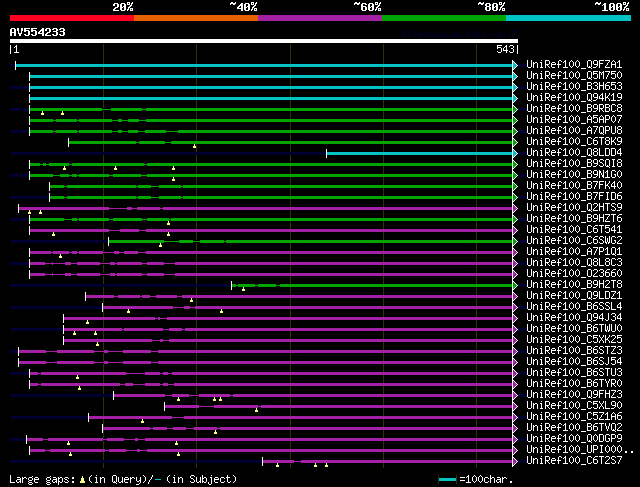The width and height of the screenshot is (640, 487).
Task: Select UniRef100_C6SWG2 label
Action: click(x=574, y=241)
